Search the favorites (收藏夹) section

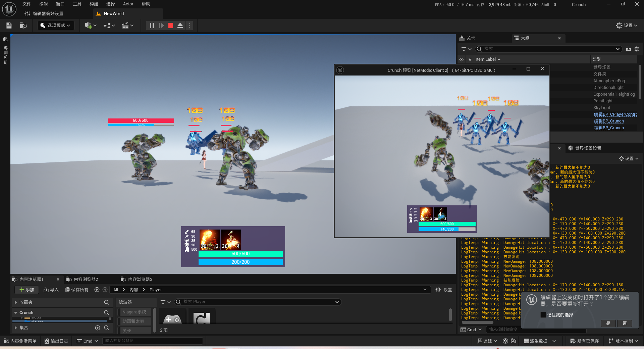(x=107, y=302)
